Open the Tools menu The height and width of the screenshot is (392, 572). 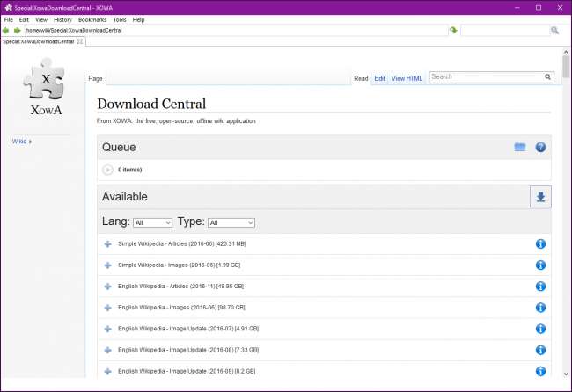[x=119, y=19]
